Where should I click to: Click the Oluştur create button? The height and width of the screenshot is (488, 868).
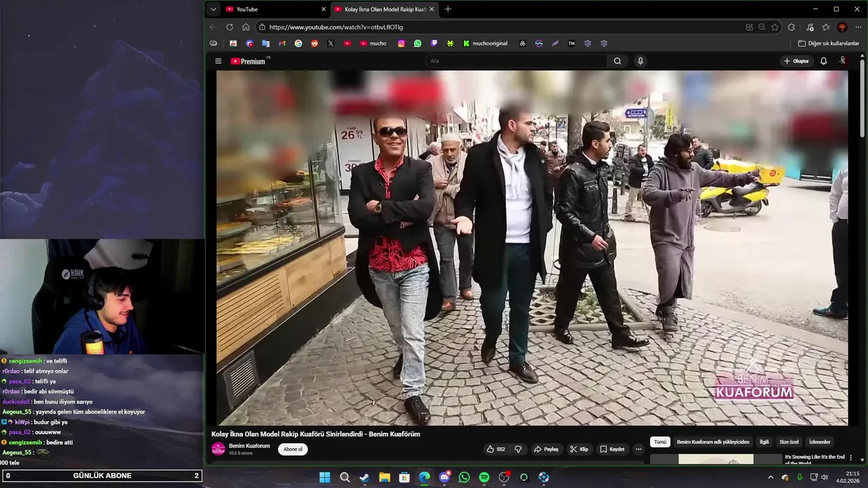pyautogui.click(x=797, y=61)
